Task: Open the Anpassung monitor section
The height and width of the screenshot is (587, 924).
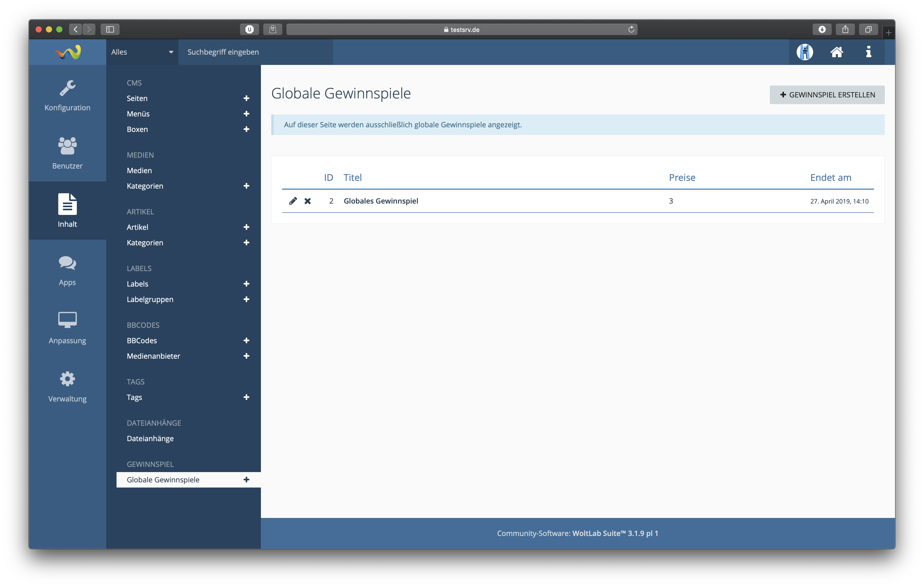Action: [67, 328]
